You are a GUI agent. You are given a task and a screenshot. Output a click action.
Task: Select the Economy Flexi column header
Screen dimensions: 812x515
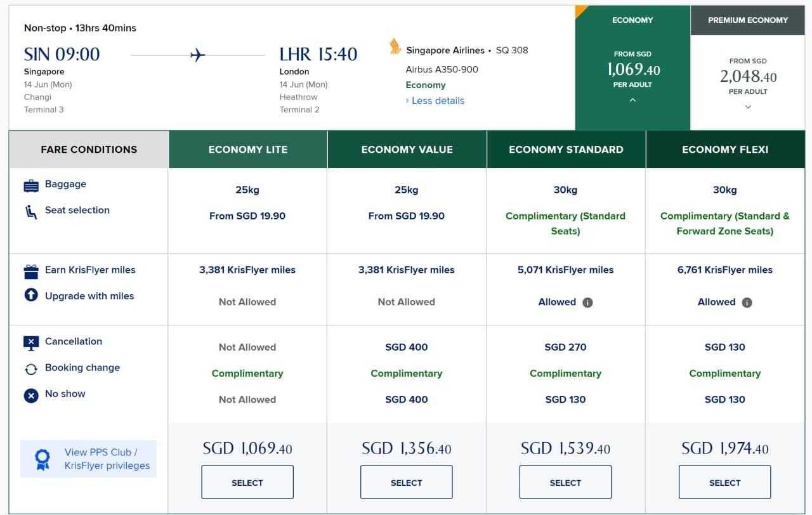click(725, 150)
